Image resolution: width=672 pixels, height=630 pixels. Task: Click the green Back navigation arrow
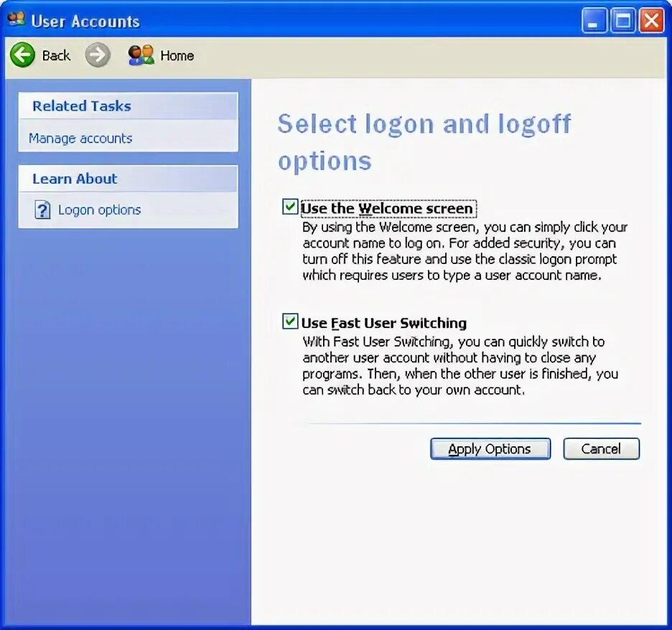pyautogui.click(x=21, y=55)
